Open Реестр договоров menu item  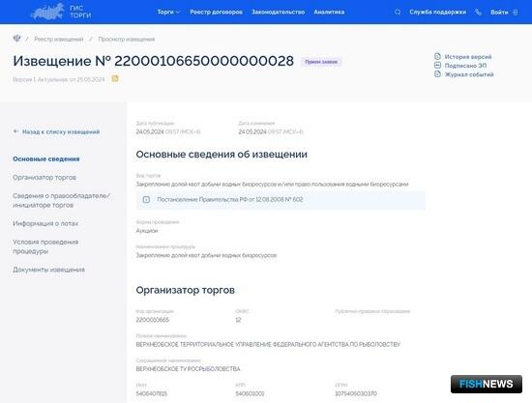(216, 12)
